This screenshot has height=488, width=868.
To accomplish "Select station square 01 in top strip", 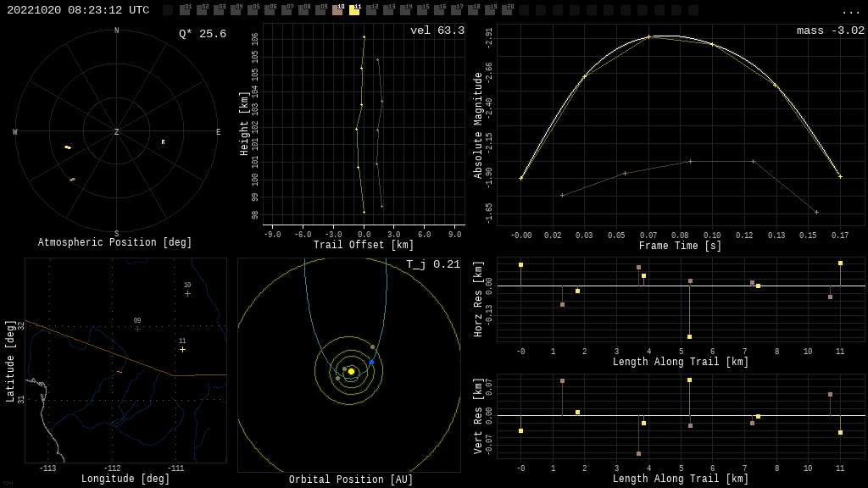I will pyautogui.click(x=185, y=10).
